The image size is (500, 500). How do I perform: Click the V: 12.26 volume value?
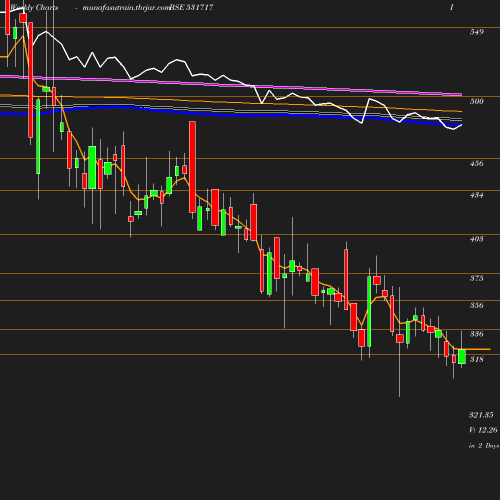click(x=483, y=430)
